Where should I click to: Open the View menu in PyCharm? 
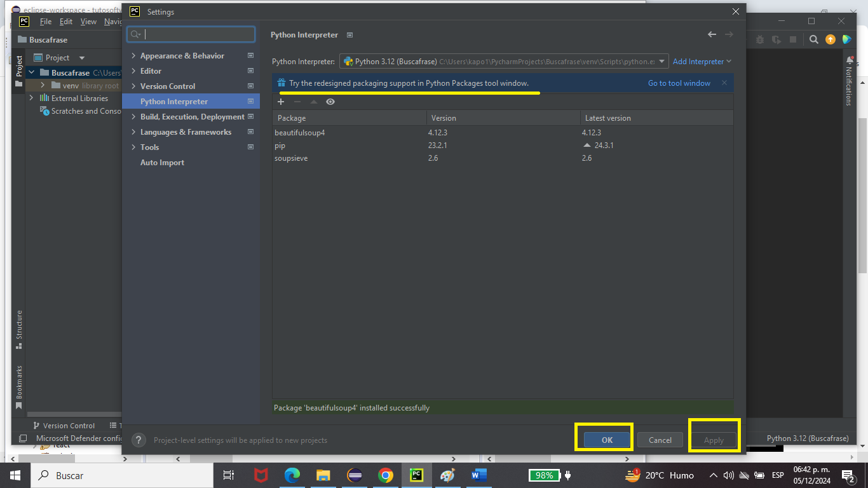pyautogui.click(x=88, y=22)
